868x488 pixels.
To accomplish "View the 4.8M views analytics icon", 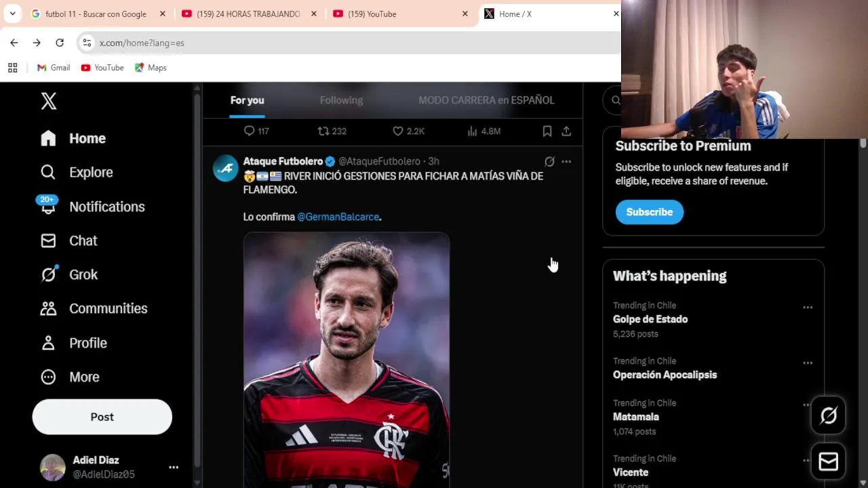I will pos(472,131).
